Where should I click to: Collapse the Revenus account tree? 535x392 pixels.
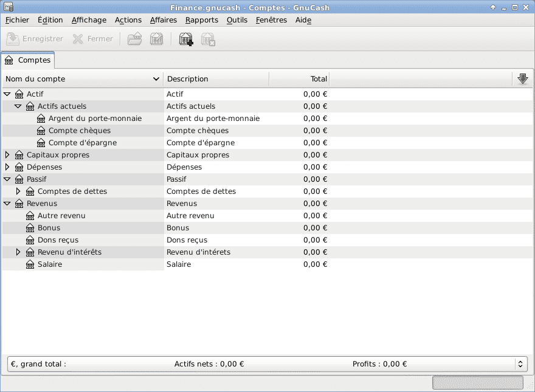(x=7, y=204)
